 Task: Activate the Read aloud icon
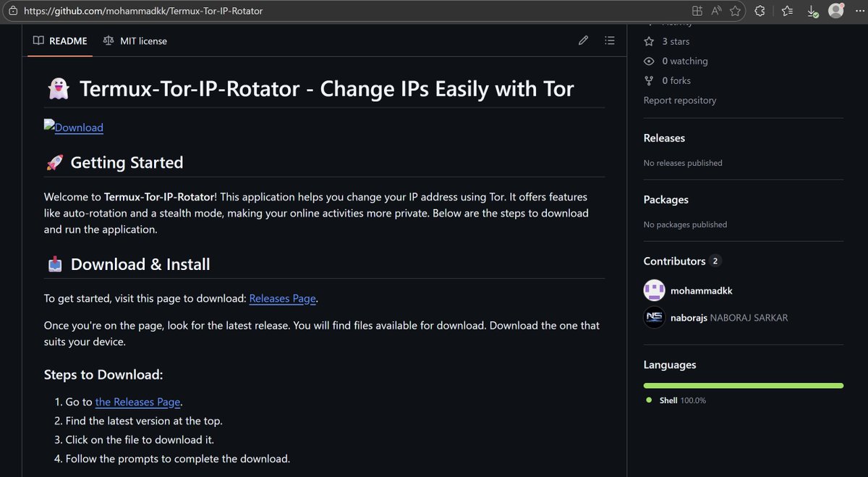coord(717,11)
